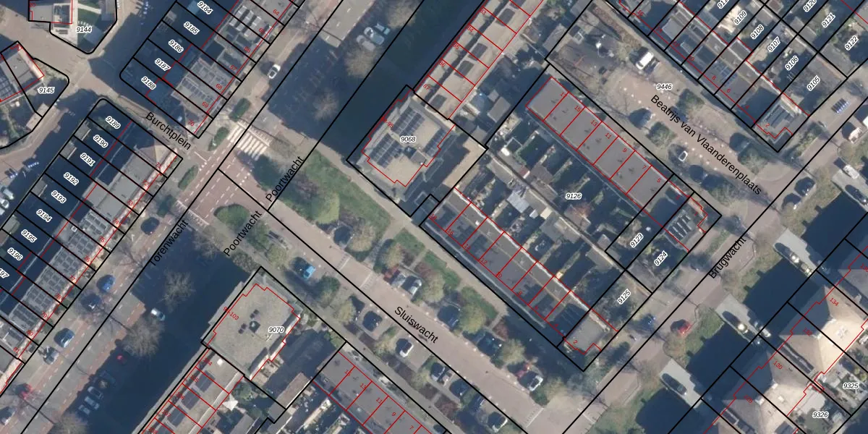868x434 pixels.
Task: Click parcel number 9124
Action: point(660,258)
